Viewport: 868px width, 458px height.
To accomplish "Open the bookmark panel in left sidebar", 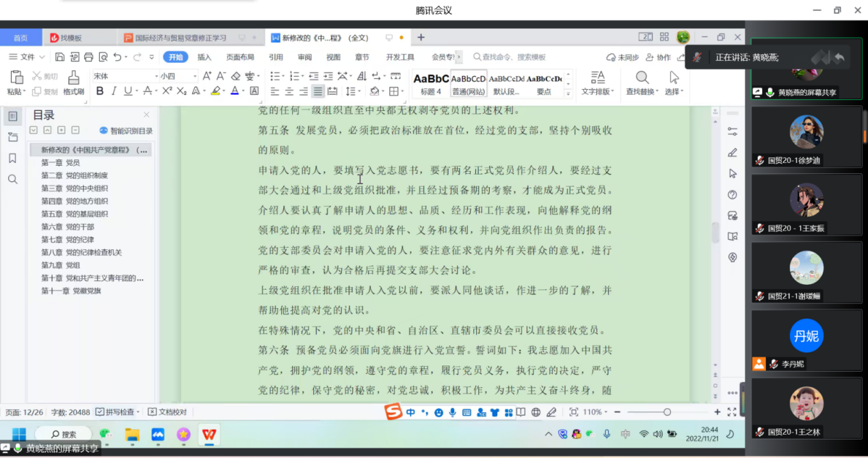I will [12, 158].
